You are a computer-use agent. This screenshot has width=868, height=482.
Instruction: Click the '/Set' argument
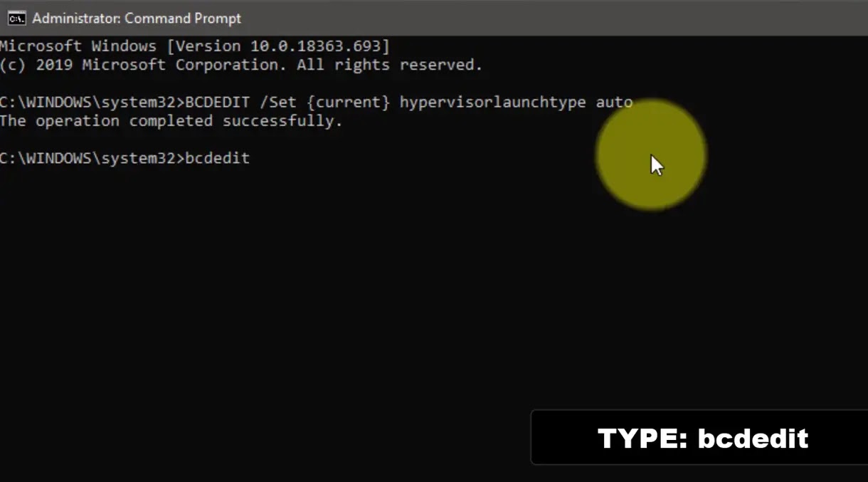[277, 103]
